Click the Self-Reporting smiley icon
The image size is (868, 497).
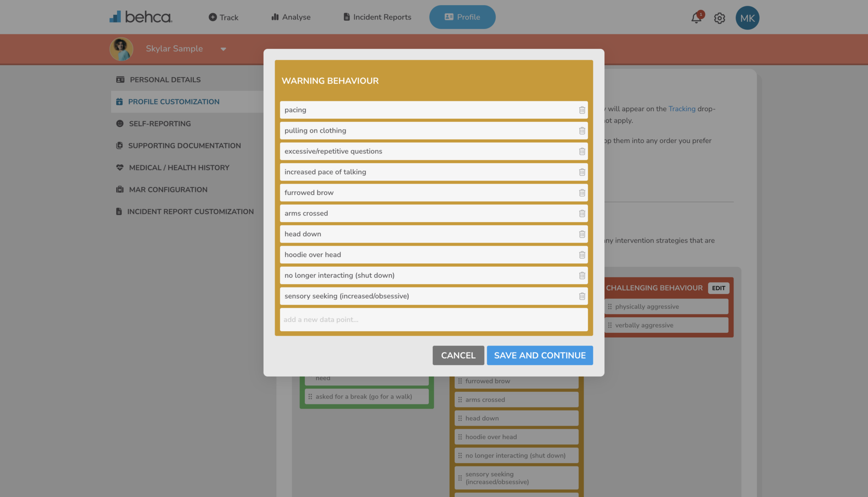(119, 123)
